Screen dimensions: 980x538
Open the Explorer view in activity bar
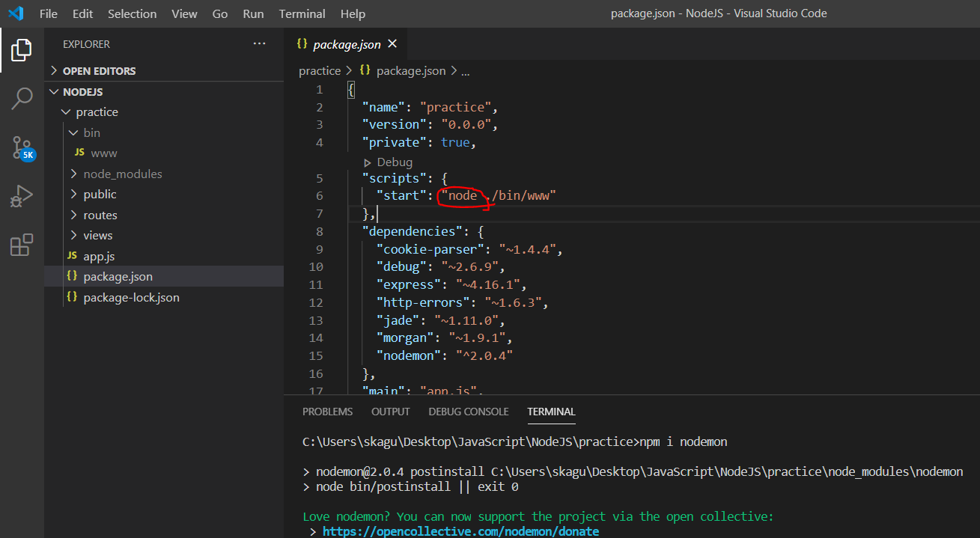pyautogui.click(x=22, y=50)
